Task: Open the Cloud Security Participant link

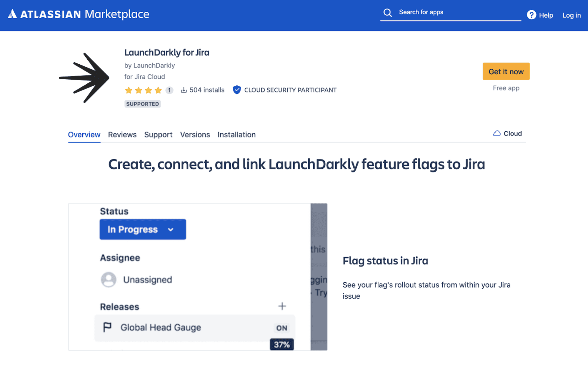Action: [x=290, y=90]
